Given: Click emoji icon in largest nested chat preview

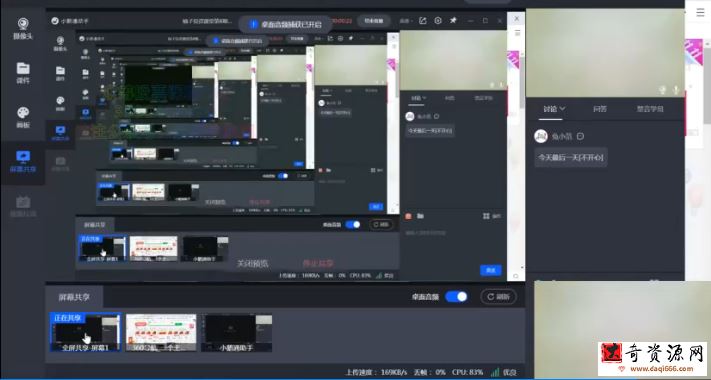Looking at the screenshot, I should pos(408,216).
